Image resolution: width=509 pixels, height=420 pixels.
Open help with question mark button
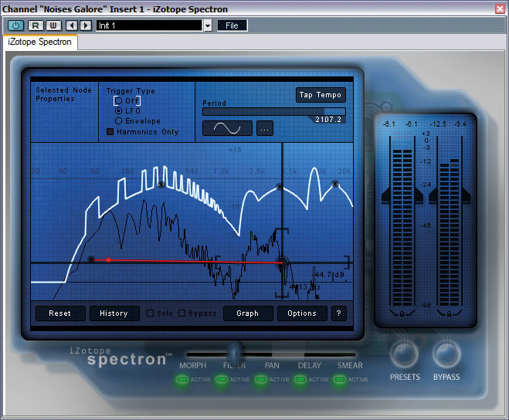coord(339,313)
